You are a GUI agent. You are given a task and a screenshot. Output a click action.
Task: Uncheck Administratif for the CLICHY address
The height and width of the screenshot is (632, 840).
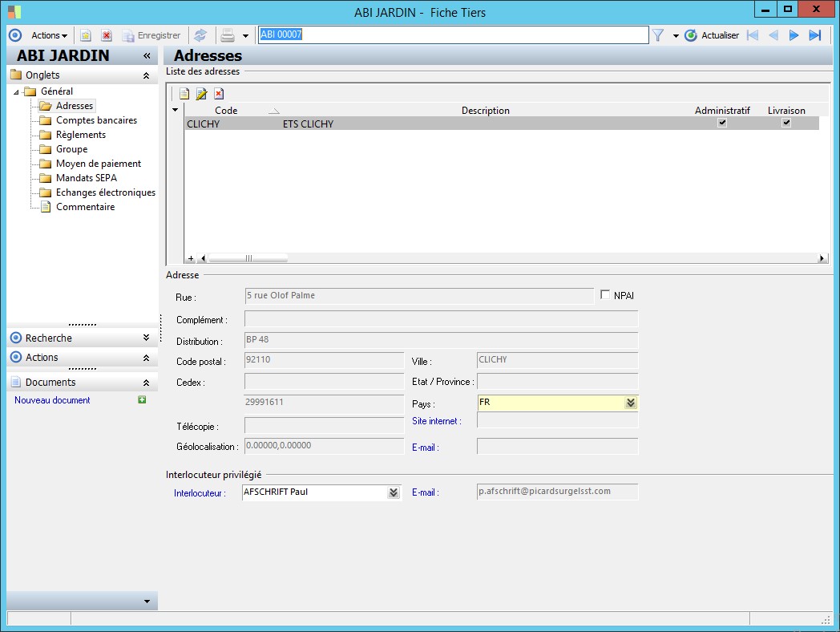(x=722, y=124)
